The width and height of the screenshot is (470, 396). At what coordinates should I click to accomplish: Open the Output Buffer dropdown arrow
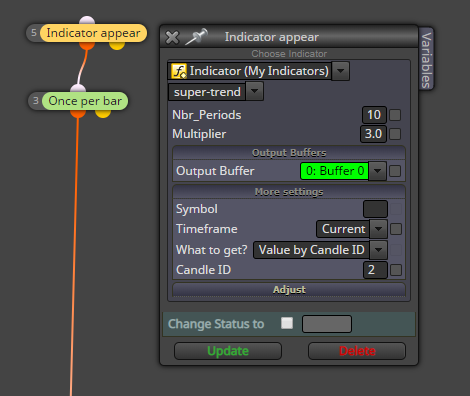(378, 171)
